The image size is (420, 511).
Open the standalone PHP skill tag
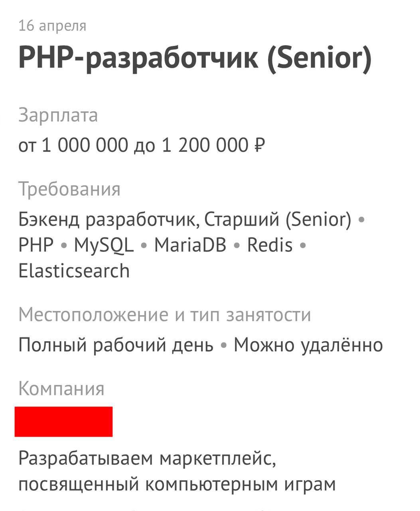pyautogui.click(x=36, y=245)
